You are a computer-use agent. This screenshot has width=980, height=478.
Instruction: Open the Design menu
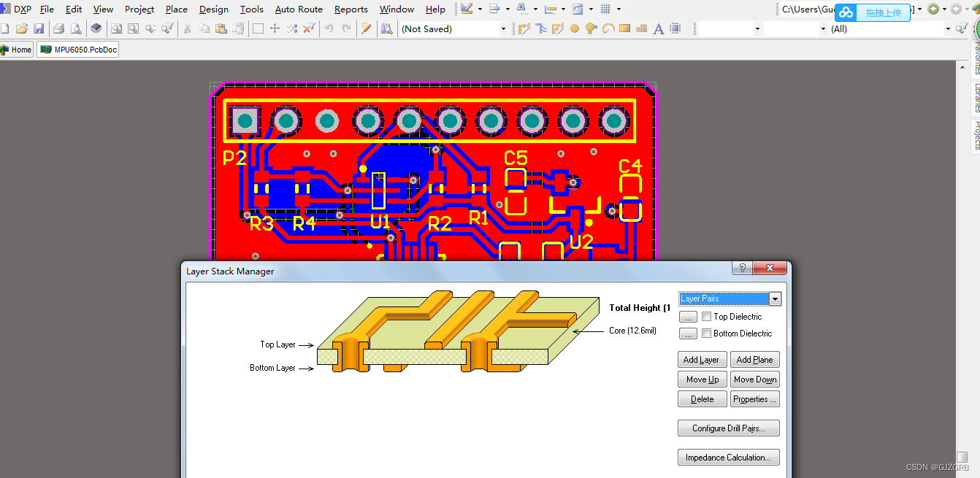(213, 9)
